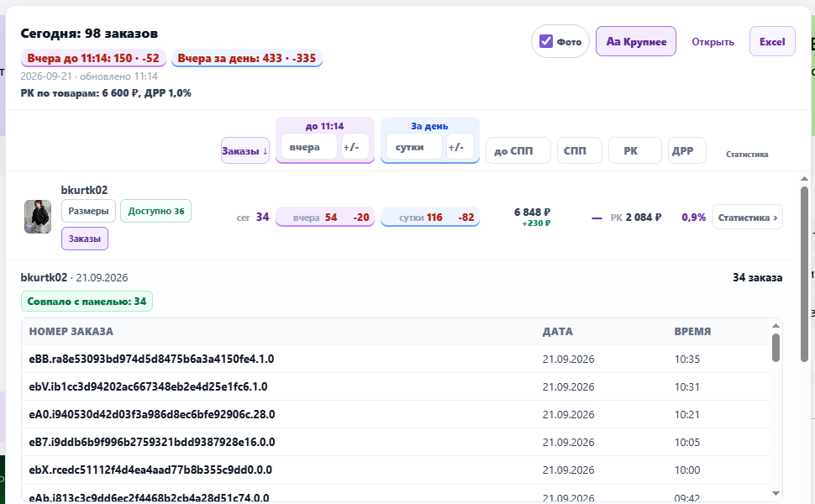The width and height of the screenshot is (815, 504).
Task: Collapse the Заказы list for bkurtk02
Action: [x=85, y=239]
